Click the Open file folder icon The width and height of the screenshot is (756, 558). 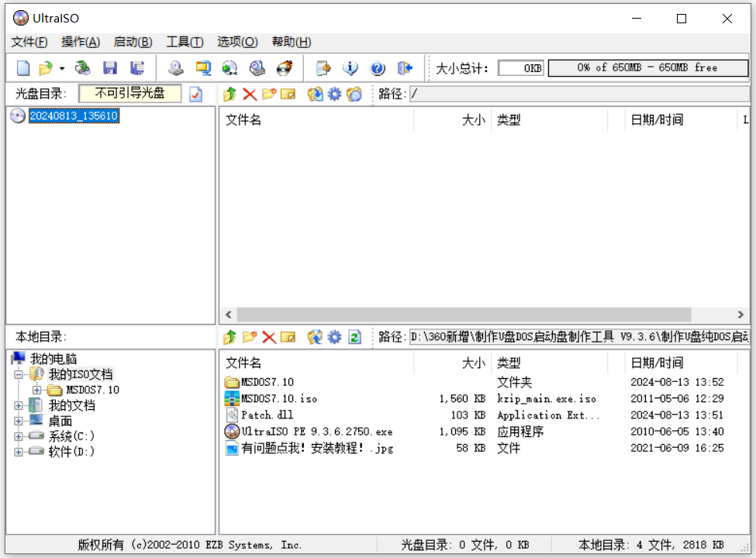[x=45, y=68]
